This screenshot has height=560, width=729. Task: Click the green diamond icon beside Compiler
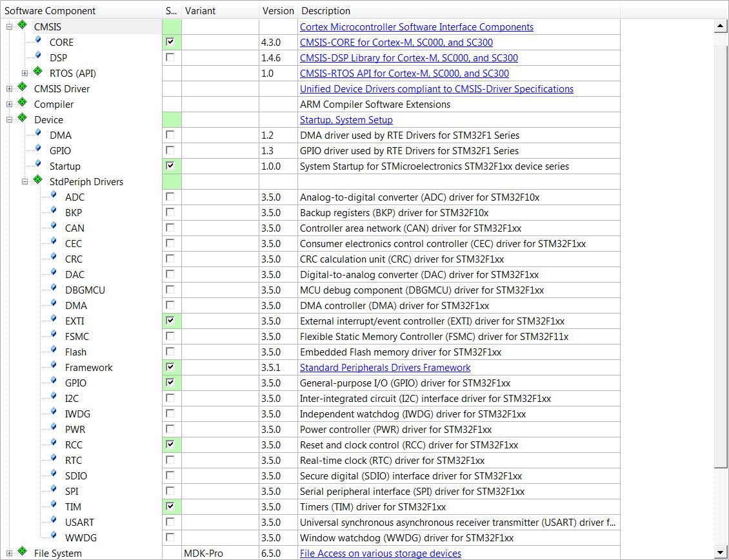(23, 102)
